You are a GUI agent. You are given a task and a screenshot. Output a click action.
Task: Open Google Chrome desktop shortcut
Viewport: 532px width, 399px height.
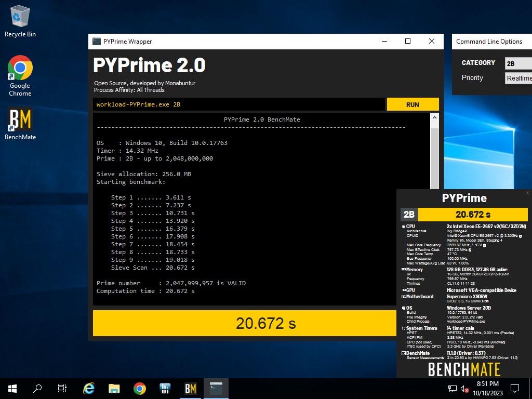[20, 76]
